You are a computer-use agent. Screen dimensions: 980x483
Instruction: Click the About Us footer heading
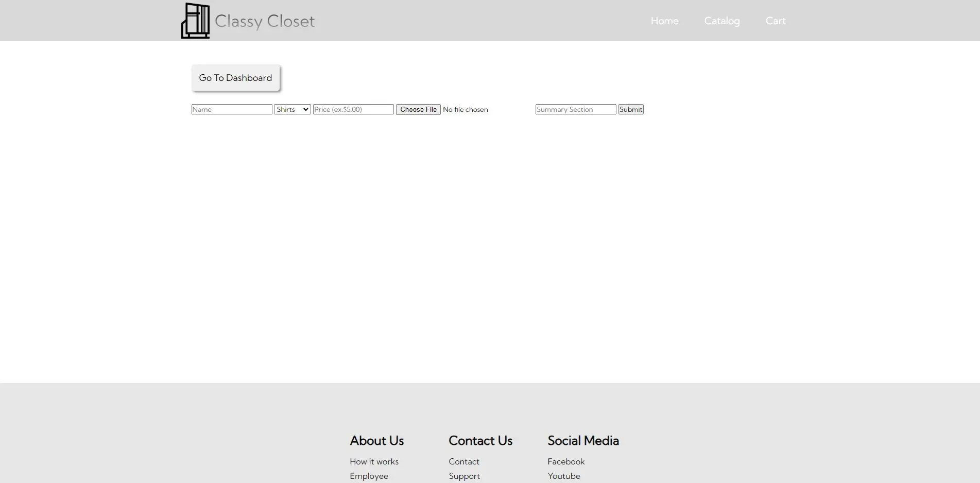[x=376, y=441]
